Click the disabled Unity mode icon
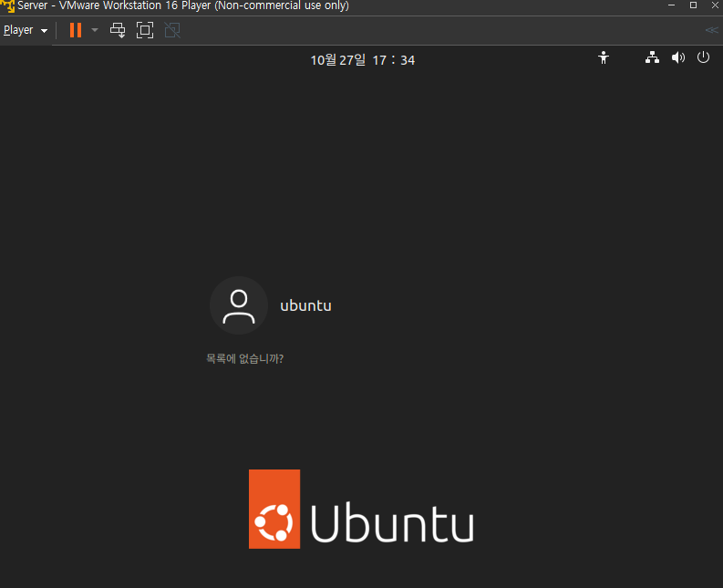 click(x=172, y=30)
